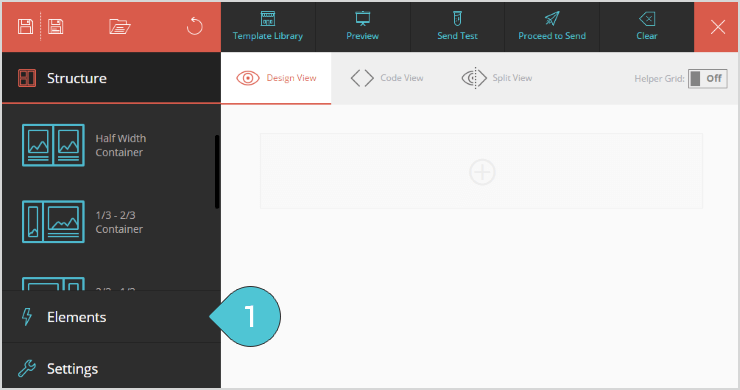Click the Settings wrench icon
Screen dimensions: 740x390
[x=27, y=368]
